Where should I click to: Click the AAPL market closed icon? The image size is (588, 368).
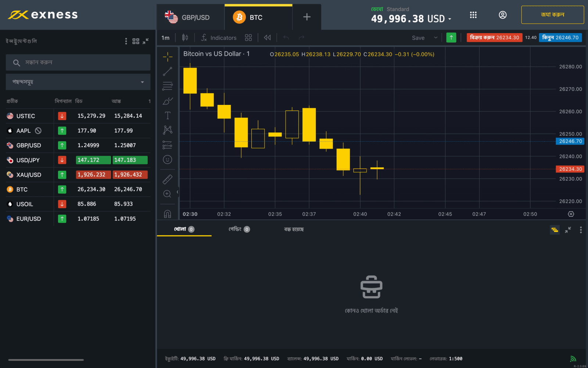coord(38,131)
